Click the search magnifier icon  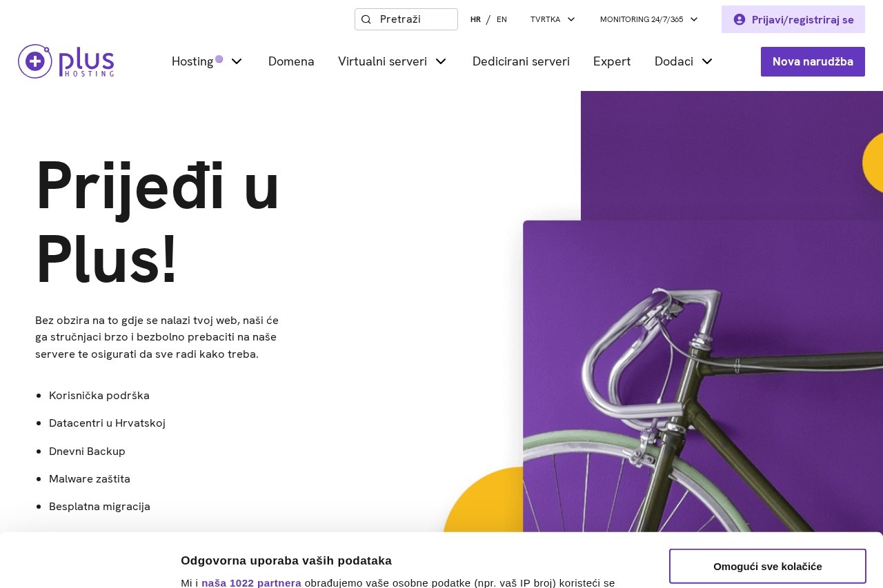coord(366,19)
